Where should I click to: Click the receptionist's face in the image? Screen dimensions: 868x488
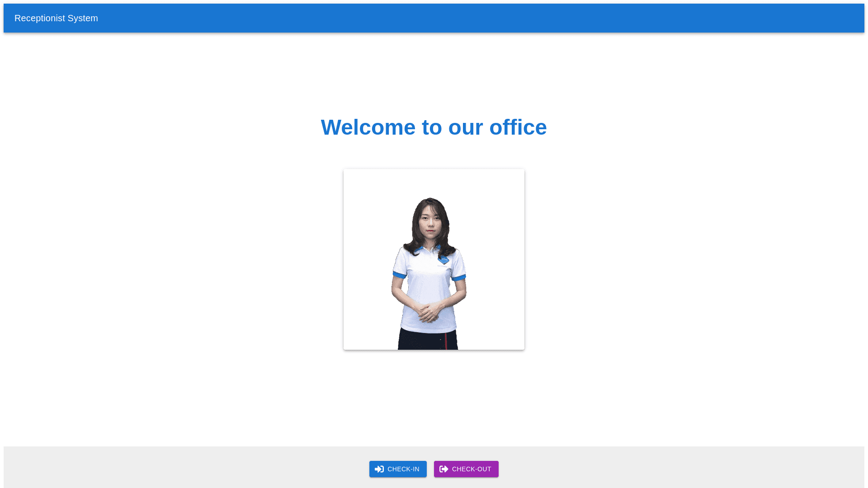tap(429, 223)
